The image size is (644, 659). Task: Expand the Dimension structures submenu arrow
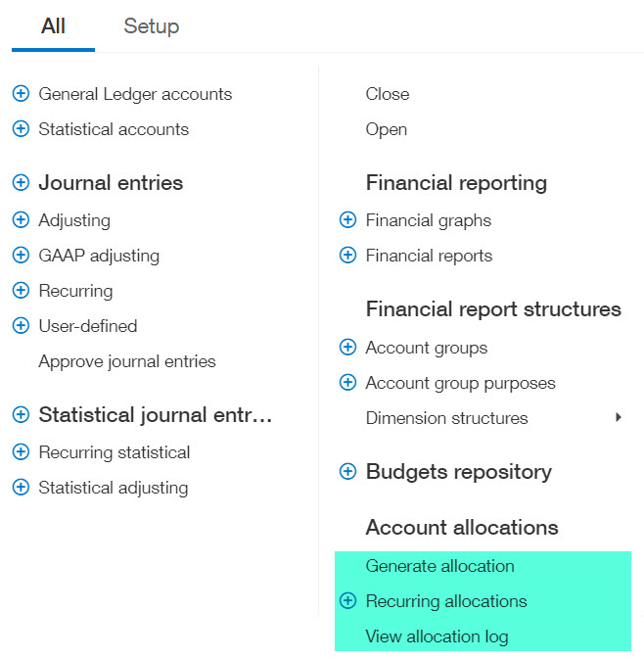tap(619, 418)
